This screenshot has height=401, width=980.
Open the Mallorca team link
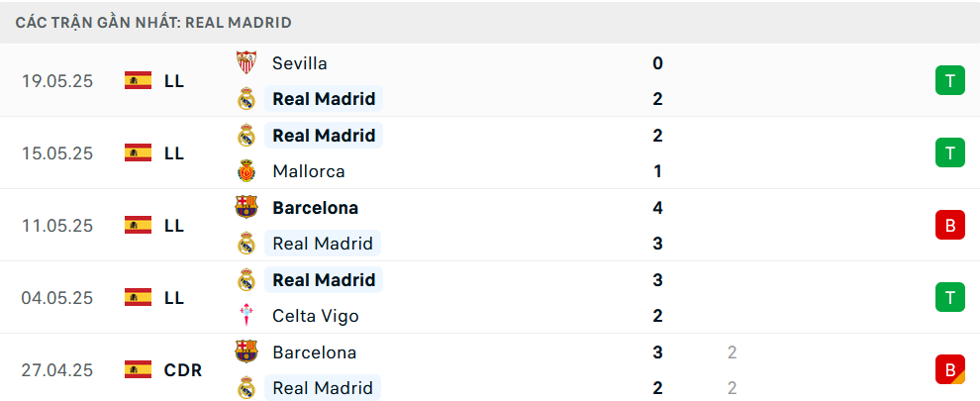coord(308,171)
